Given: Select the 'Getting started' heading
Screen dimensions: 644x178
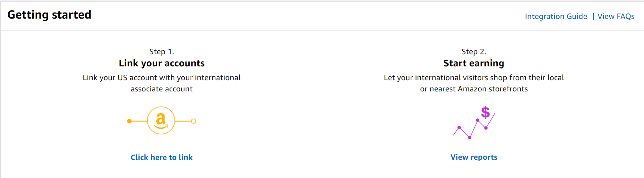Looking at the screenshot, I should coord(49,15).
